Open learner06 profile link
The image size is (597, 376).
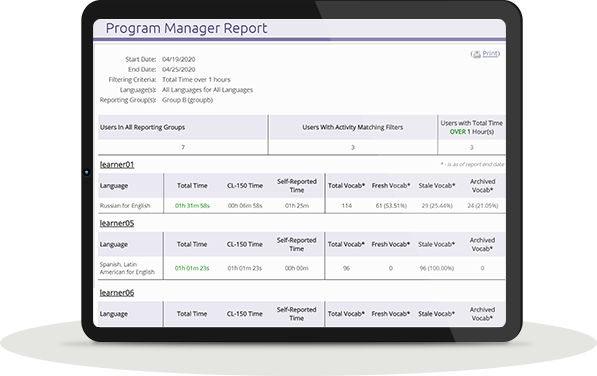[117, 293]
